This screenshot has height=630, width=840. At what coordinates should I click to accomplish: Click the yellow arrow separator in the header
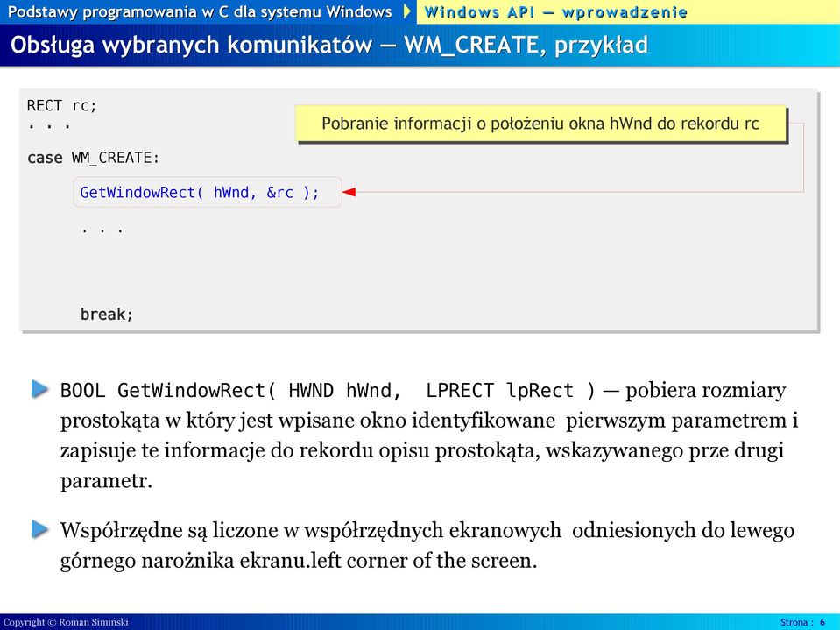coord(407,11)
